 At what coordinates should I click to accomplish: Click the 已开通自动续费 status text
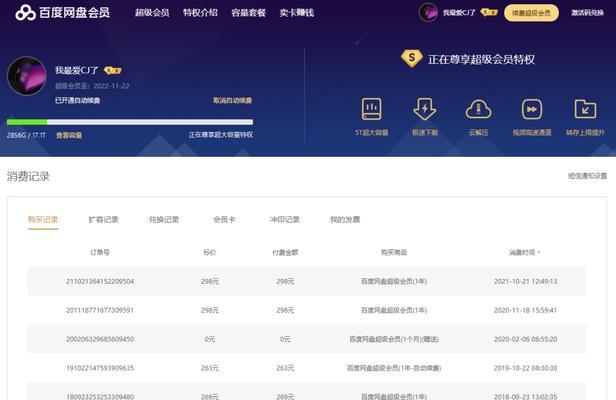[77, 101]
